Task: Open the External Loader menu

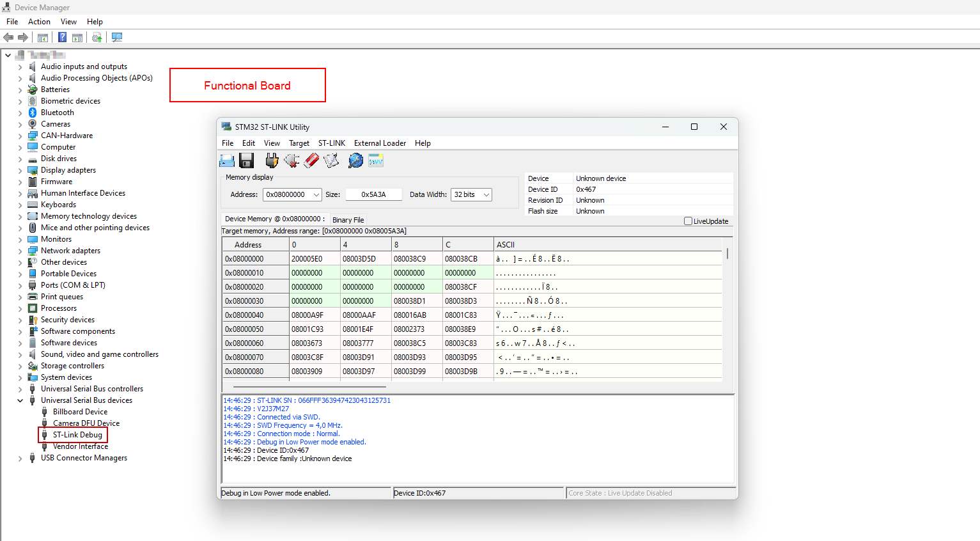Action: tap(379, 143)
